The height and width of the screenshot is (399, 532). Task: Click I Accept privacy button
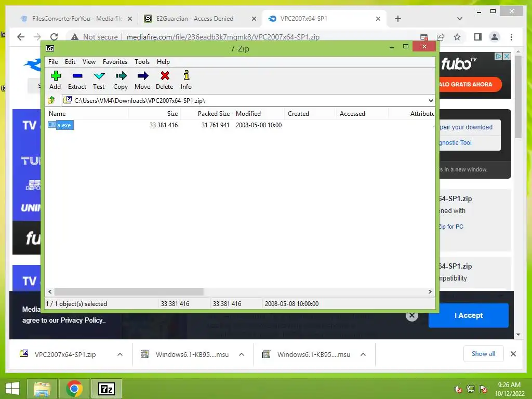click(469, 315)
